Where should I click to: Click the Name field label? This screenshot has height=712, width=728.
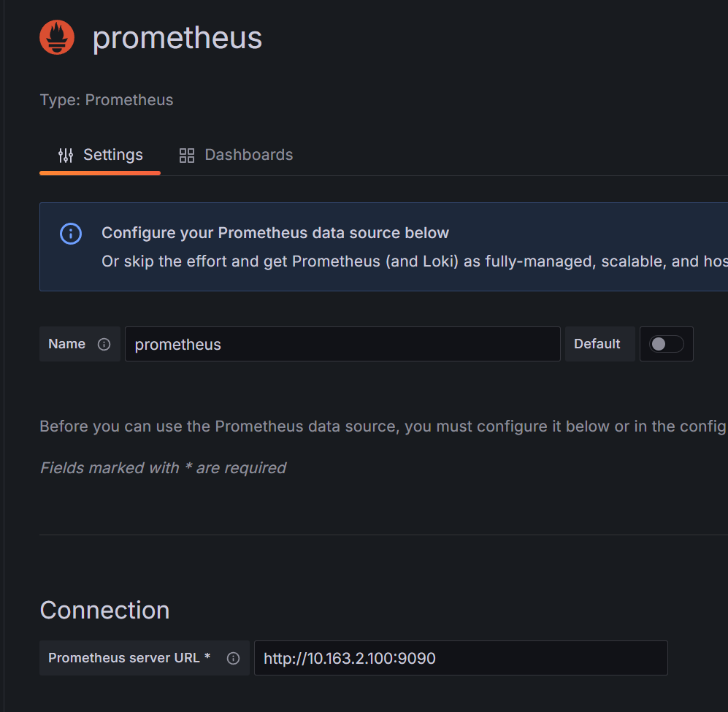click(x=66, y=344)
